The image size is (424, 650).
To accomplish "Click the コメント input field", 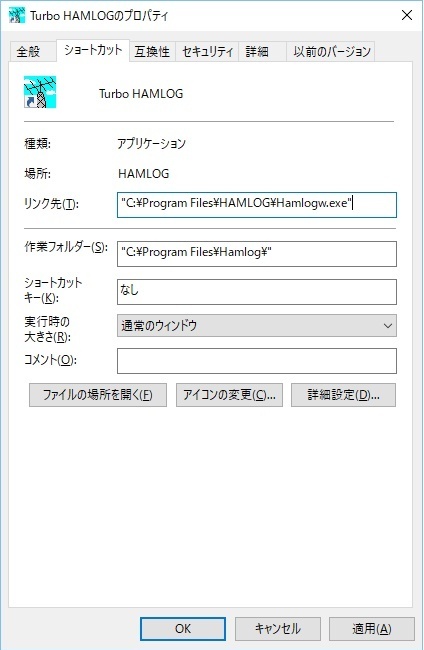I will tap(257, 361).
